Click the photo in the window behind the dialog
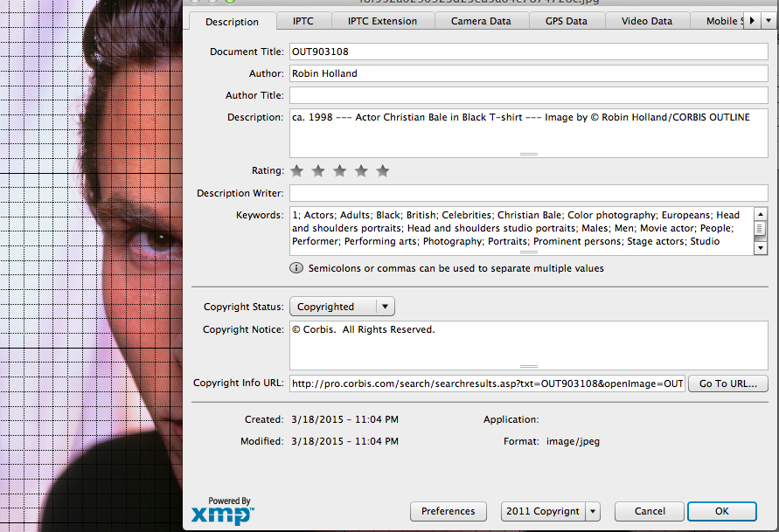The height and width of the screenshot is (532, 779). [x=92, y=266]
